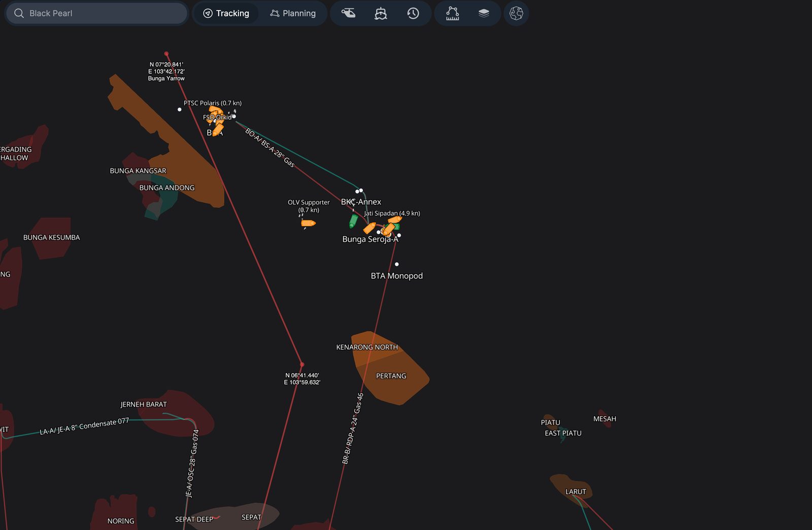This screenshot has width=812, height=530.
Task: Open the helicopter tracking icon
Action: pos(348,13)
